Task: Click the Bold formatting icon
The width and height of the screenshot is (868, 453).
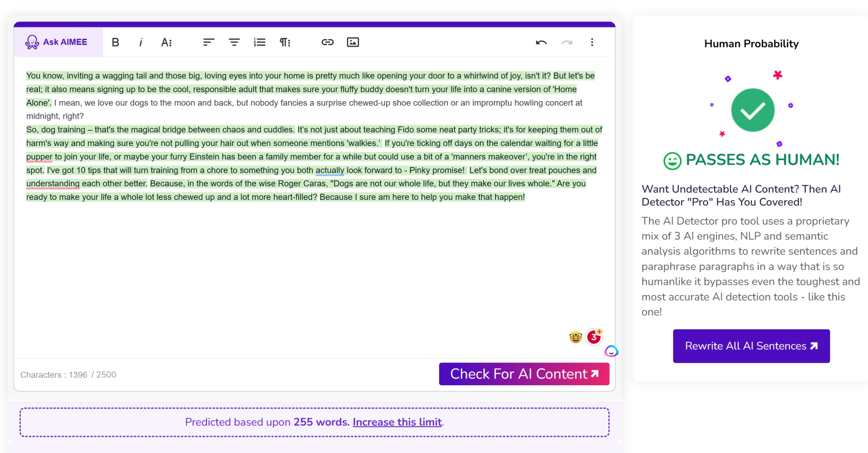Action: click(115, 42)
